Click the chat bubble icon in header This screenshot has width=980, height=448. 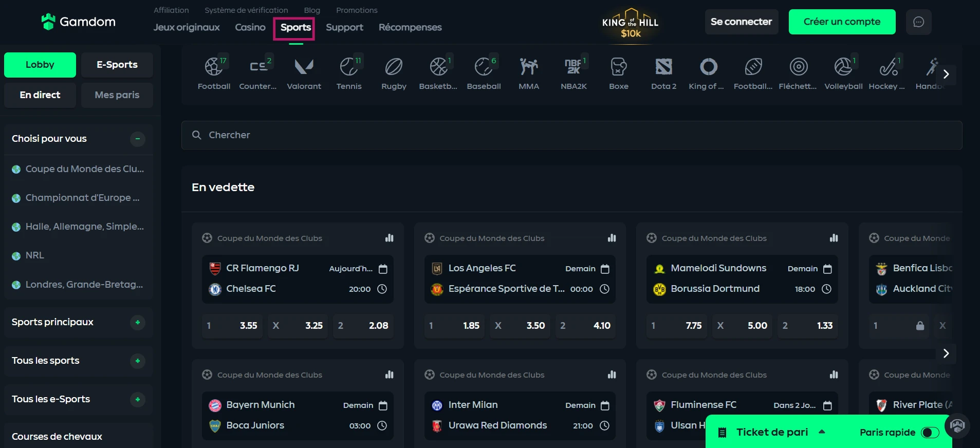[919, 22]
